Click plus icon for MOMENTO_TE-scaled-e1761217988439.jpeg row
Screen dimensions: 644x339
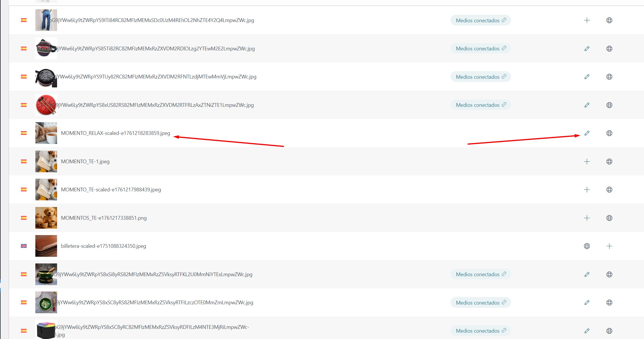pos(587,190)
